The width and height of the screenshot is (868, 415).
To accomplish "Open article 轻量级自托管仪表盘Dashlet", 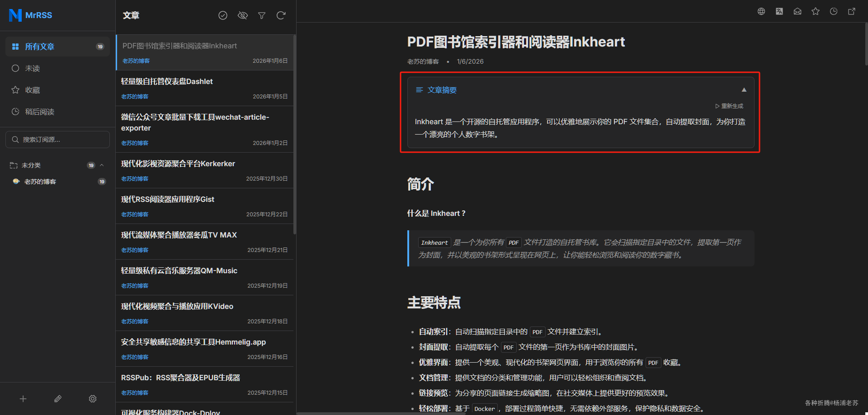I will 204,88.
